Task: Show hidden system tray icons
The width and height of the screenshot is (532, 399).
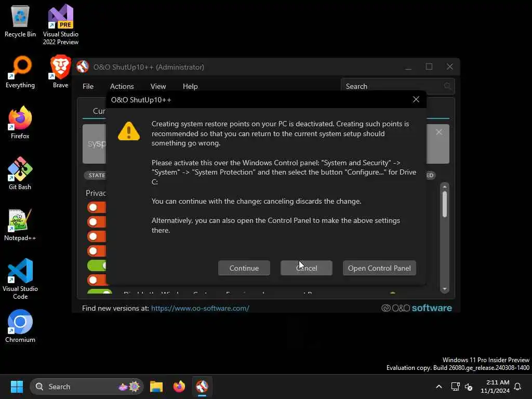Action: coord(438,387)
